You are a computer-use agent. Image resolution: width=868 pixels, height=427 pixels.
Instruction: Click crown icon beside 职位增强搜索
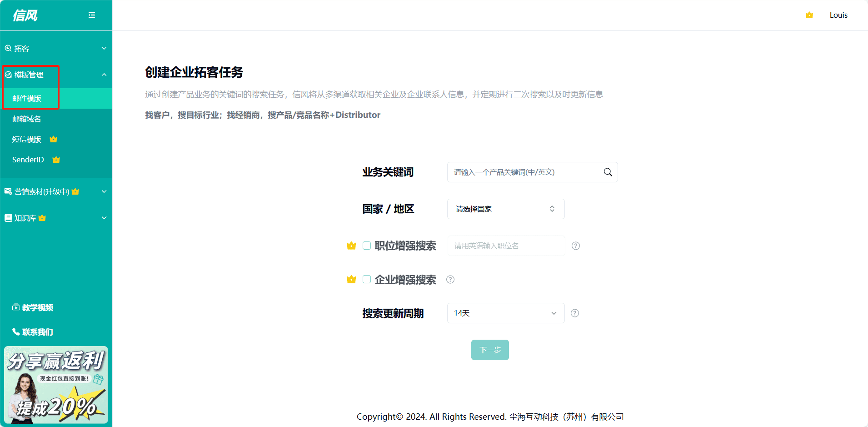click(351, 246)
